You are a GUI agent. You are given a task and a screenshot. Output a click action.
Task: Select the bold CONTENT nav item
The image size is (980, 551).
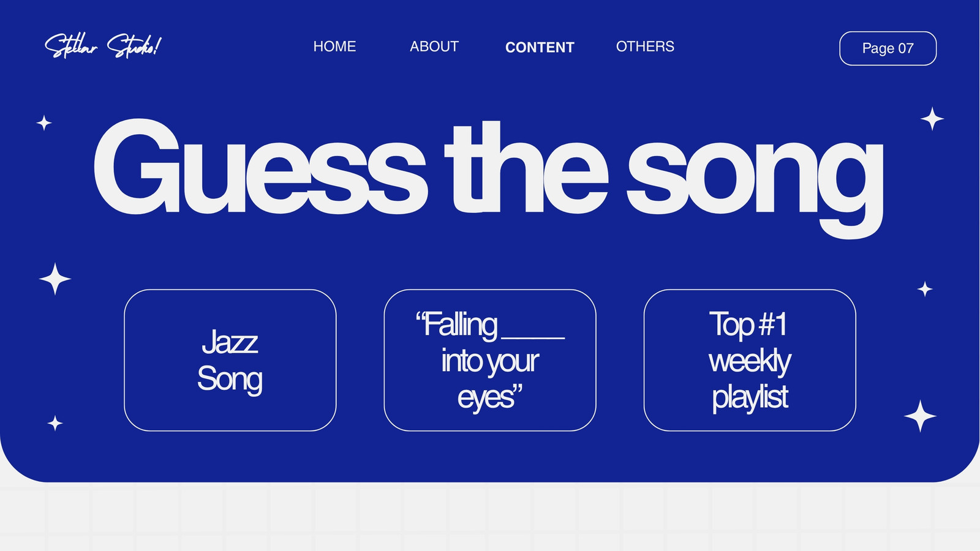coord(540,47)
